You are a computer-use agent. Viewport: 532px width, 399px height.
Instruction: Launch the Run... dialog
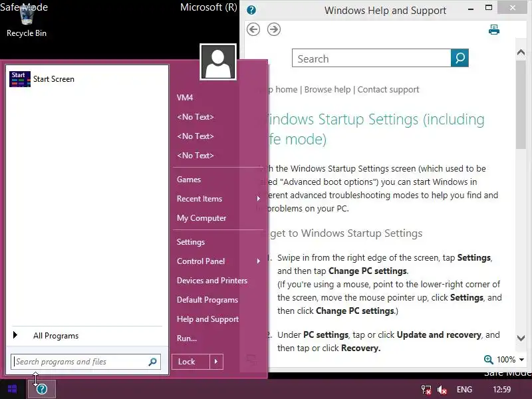[187, 338]
